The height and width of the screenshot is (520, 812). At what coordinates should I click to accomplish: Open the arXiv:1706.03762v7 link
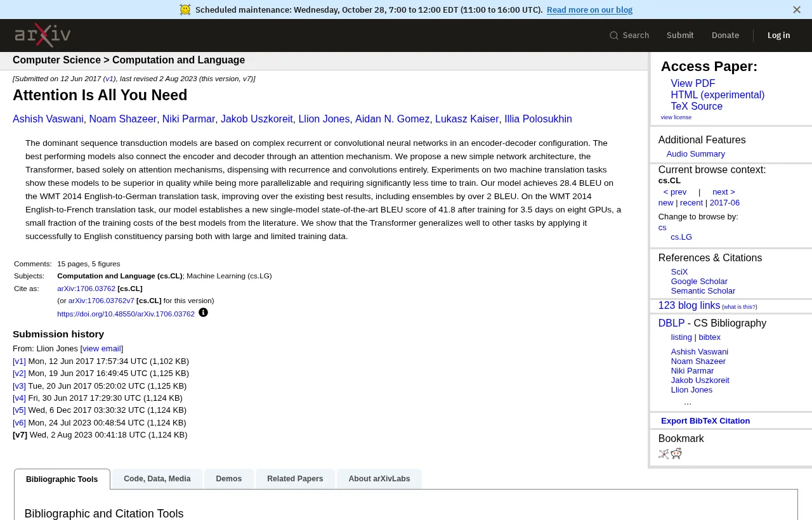(x=101, y=301)
